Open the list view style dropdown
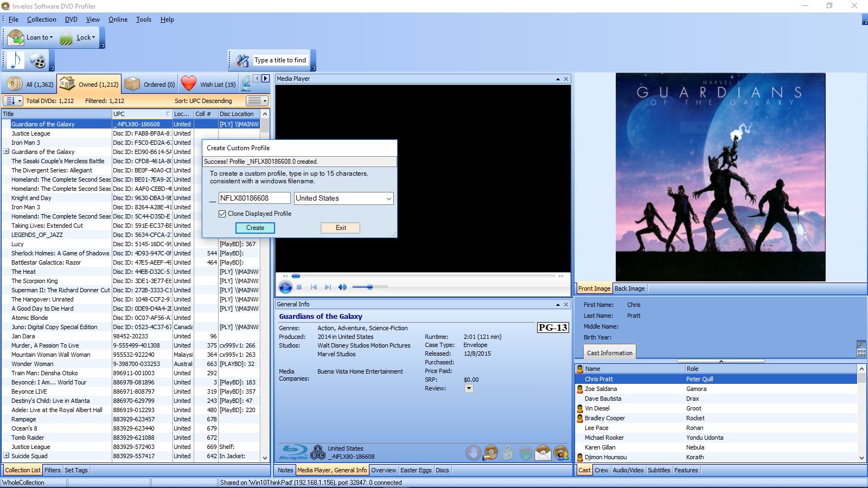 pyautogui.click(x=257, y=101)
